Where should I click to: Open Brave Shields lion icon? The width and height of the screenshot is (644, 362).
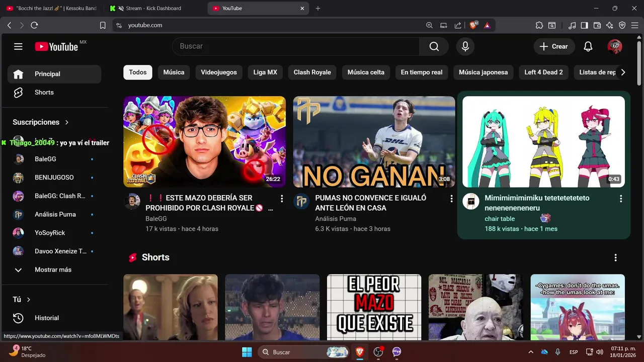[473, 25]
